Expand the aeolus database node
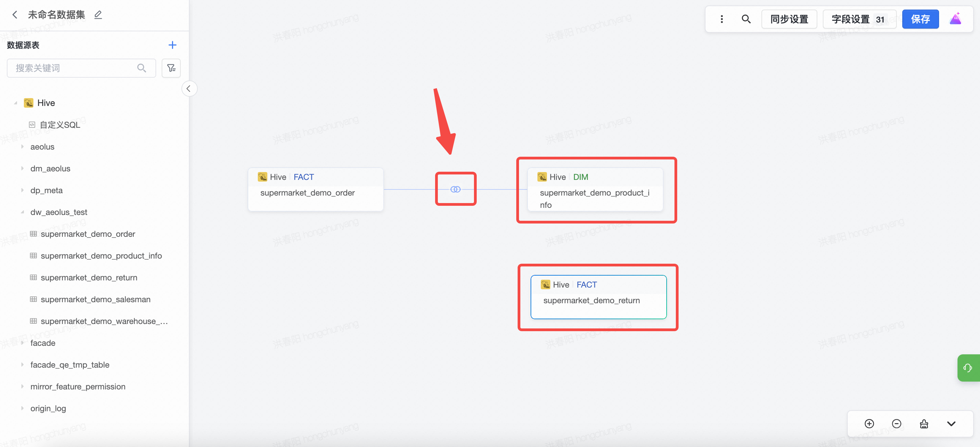Screen dimensions: 980x447 click(23, 147)
